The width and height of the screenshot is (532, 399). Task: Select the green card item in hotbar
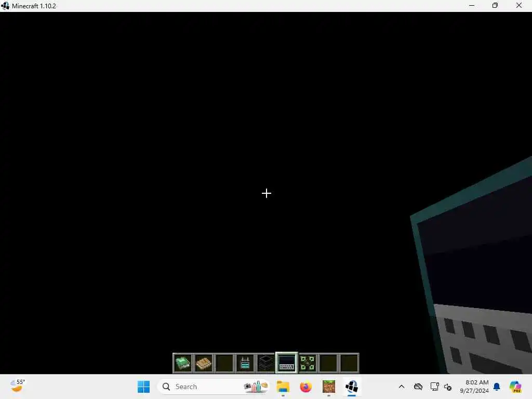[x=183, y=363]
